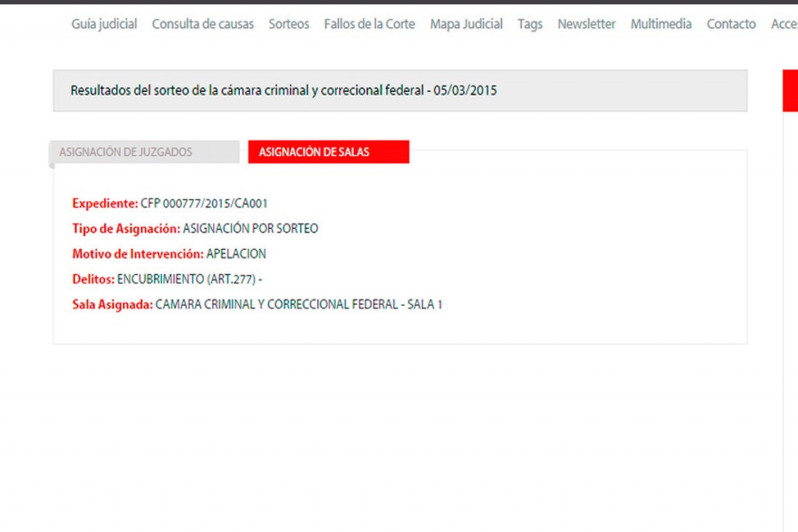This screenshot has width=798, height=532.
Task: Click the ASIGNACIÓN POR SORTEO value
Action: [x=250, y=228]
